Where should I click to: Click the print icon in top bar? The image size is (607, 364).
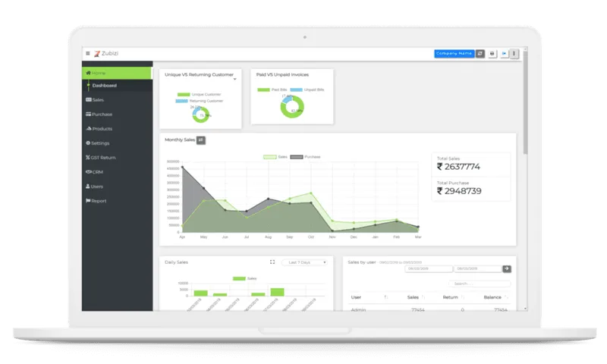tap(492, 53)
